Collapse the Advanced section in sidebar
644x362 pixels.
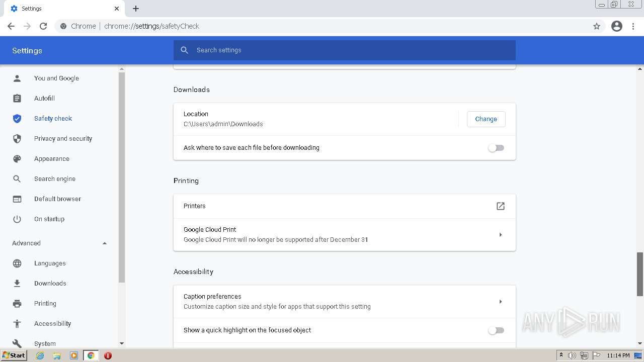(105, 243)
